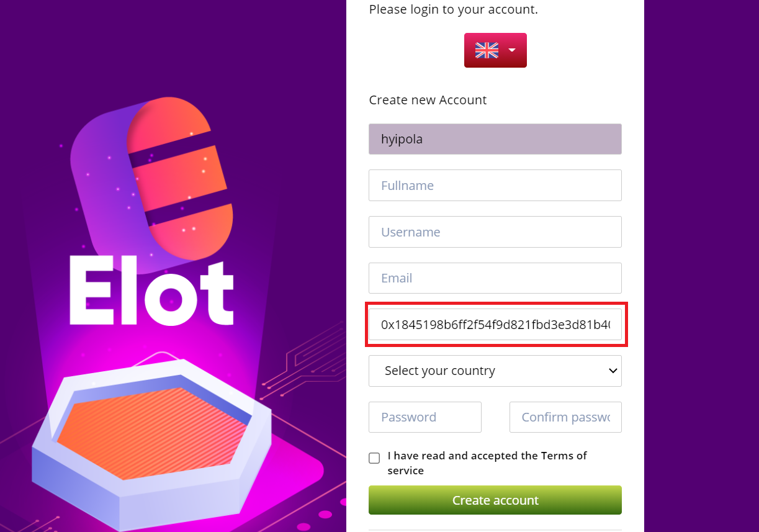Open language menu via the white caret
This screenshot has height=532, width=759.
coord(512,50)
